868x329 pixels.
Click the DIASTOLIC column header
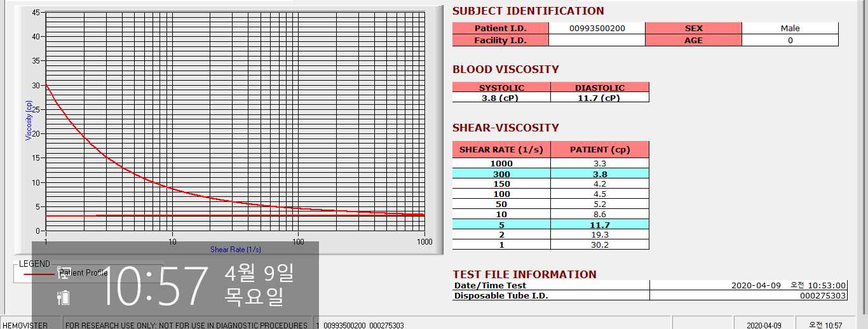point(600,88)
